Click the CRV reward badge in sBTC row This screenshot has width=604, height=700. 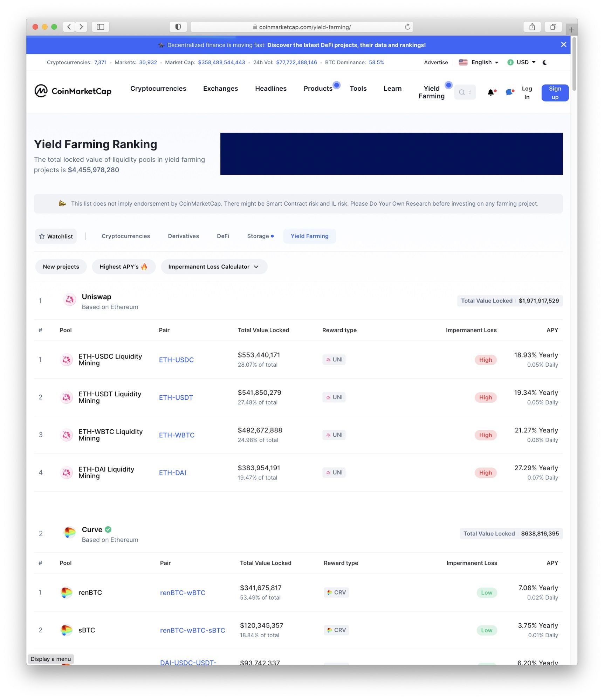[336, 630]
